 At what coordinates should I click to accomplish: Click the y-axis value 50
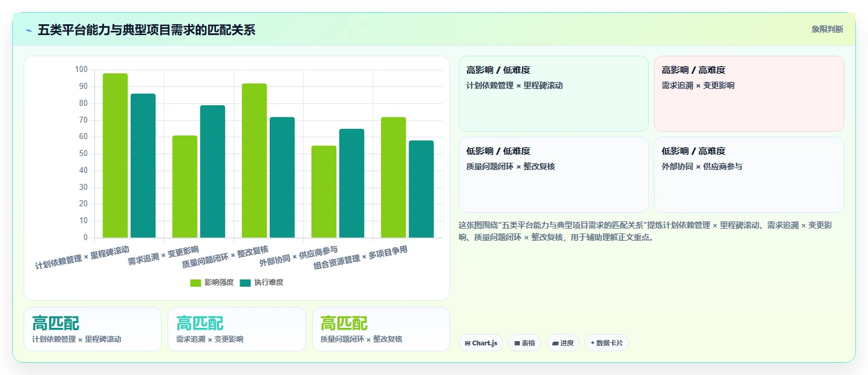(83, 154)
